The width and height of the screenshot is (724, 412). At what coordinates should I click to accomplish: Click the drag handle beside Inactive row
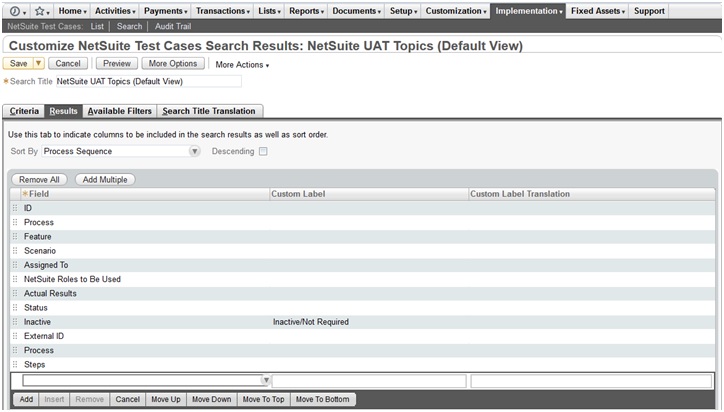14,322
